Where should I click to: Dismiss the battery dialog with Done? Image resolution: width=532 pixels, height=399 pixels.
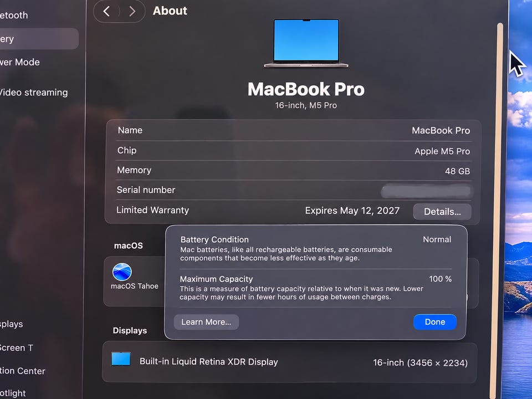pyautogui.click(x=435, y=322)
